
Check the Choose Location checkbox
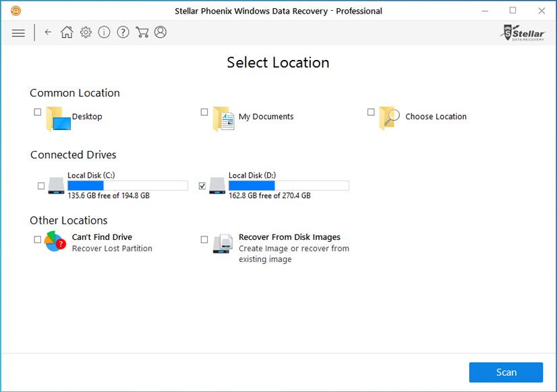pos(371,112)
